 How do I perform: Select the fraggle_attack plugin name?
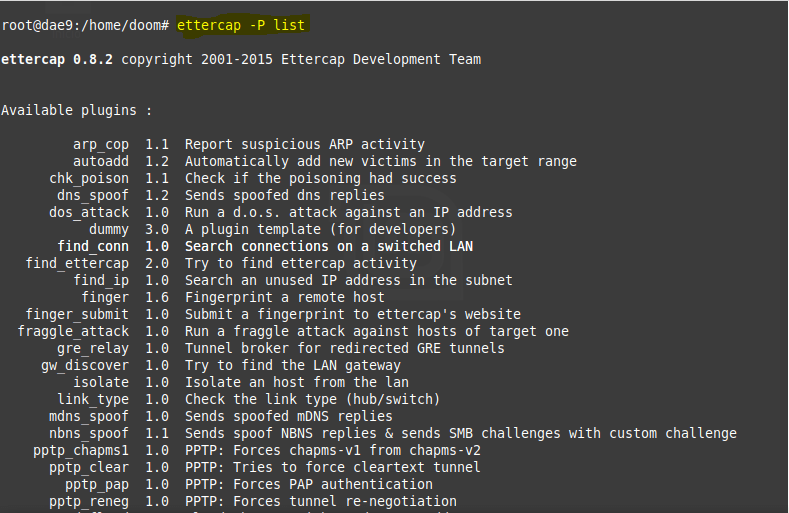pos(73,331)
